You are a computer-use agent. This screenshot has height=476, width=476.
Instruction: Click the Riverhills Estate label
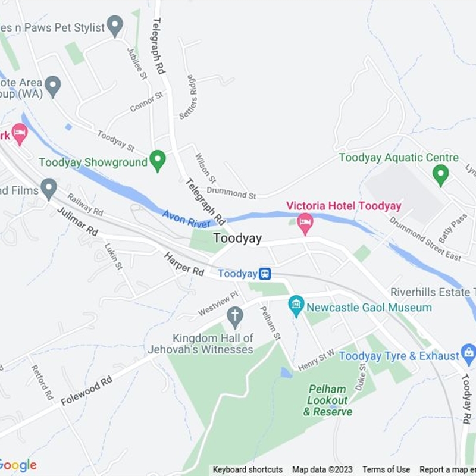coord(433,292)
